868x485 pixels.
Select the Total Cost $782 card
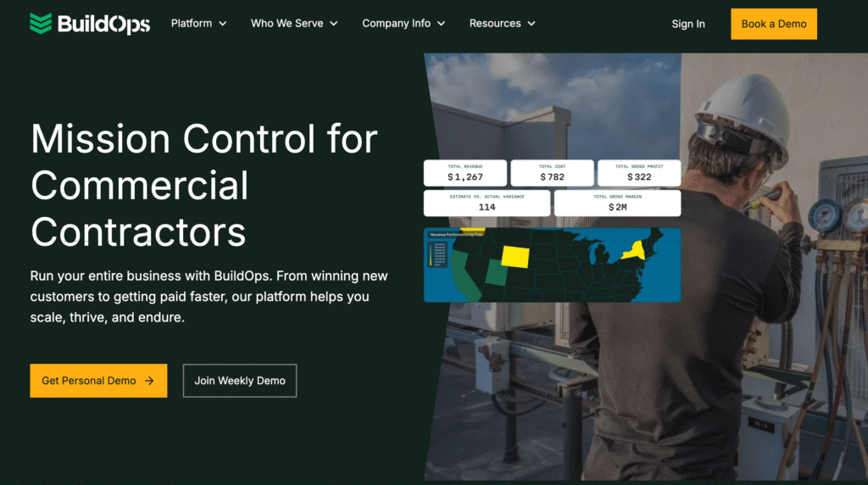point(552,173)
